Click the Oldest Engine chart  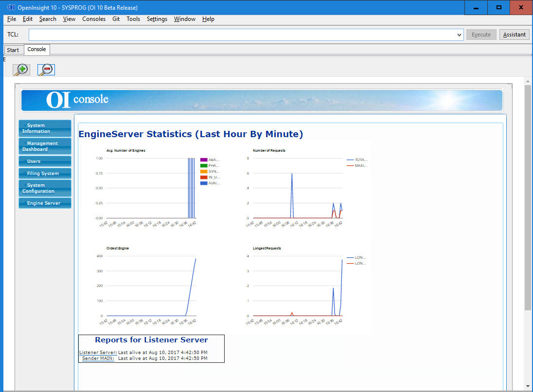(x=151, y=286)
